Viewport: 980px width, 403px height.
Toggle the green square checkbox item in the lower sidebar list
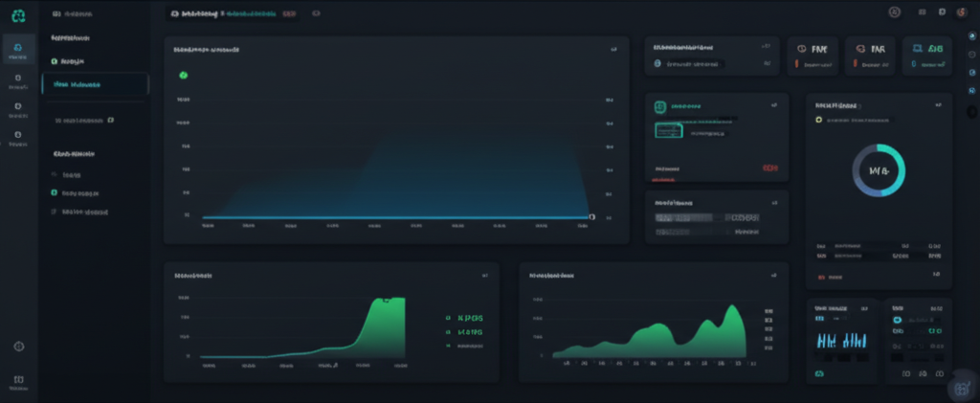(x=54, y=192)
